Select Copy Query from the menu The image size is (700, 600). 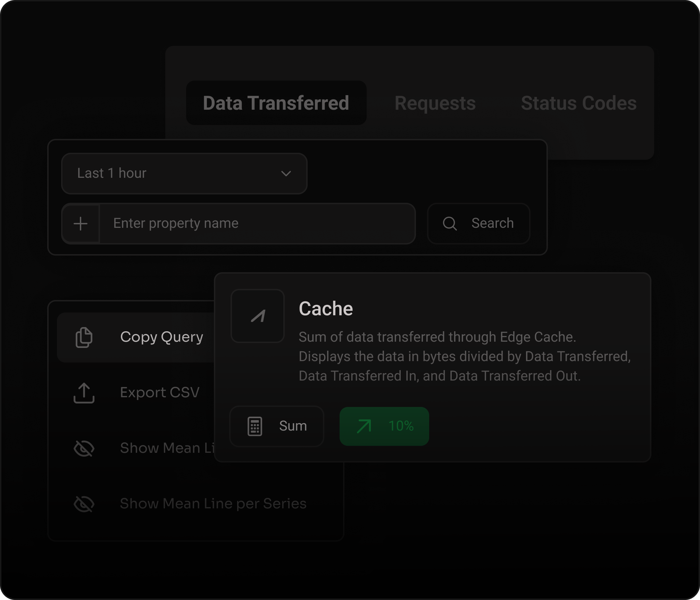(161, 336)
